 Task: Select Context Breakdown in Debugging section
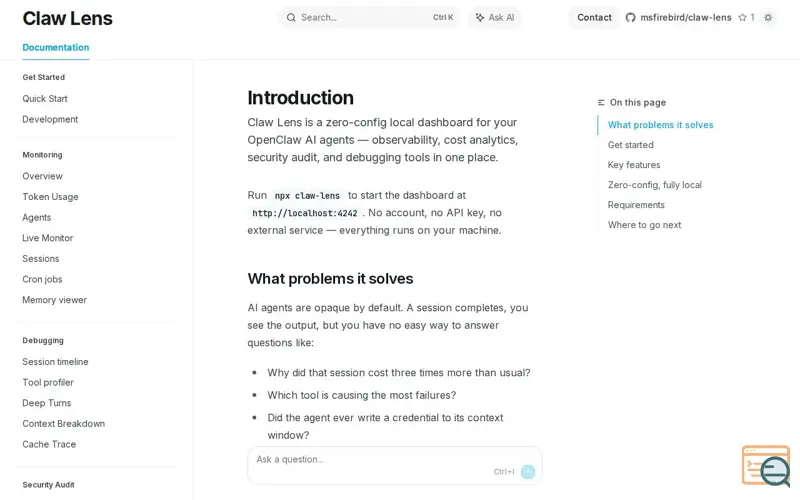tap(64, 423)
